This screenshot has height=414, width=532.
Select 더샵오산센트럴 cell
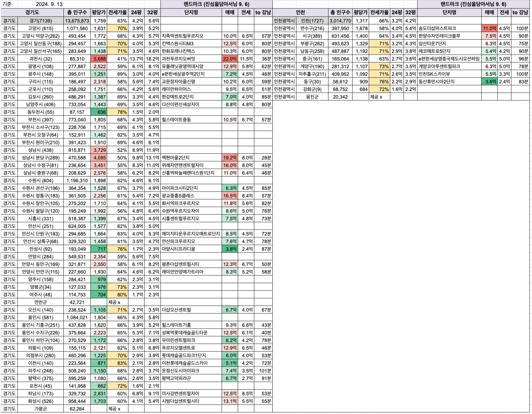(x=191, y=310)
